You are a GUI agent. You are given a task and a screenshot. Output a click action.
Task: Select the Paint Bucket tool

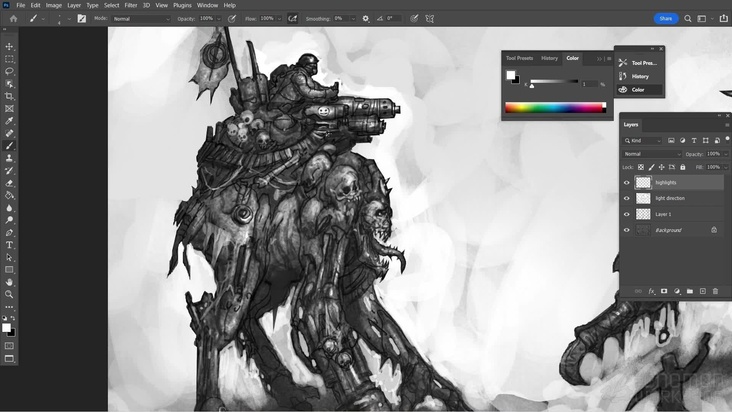coord(9,196)
